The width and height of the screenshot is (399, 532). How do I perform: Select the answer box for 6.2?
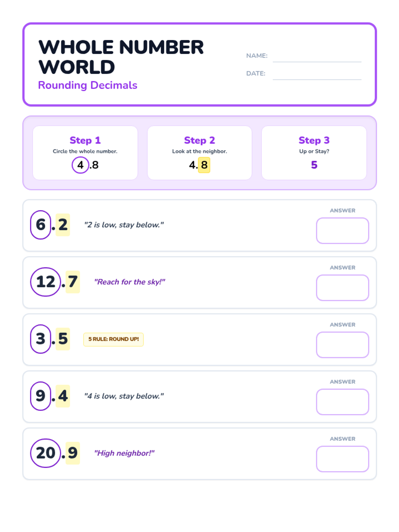pos(342,230)
